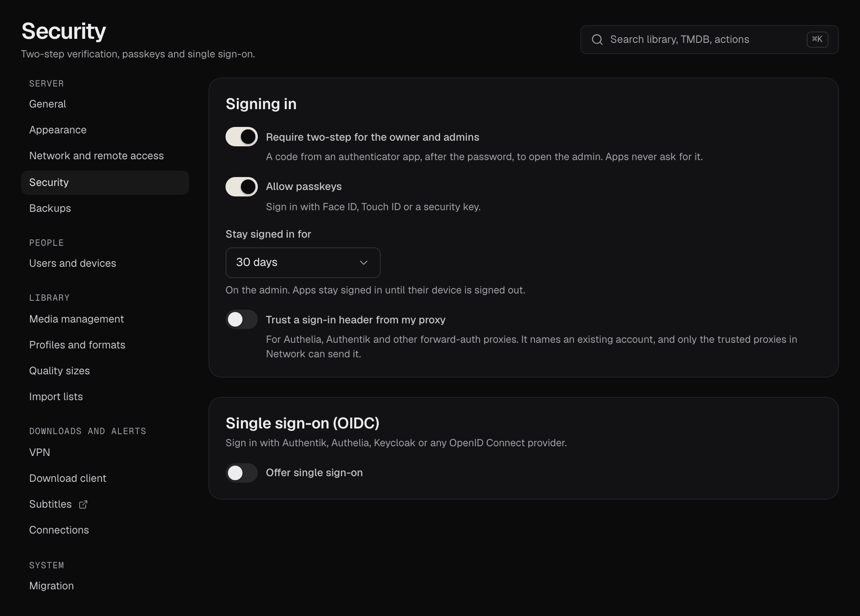Open the Backups page
The height and width of the screenshot is (616, 860).
105,209
